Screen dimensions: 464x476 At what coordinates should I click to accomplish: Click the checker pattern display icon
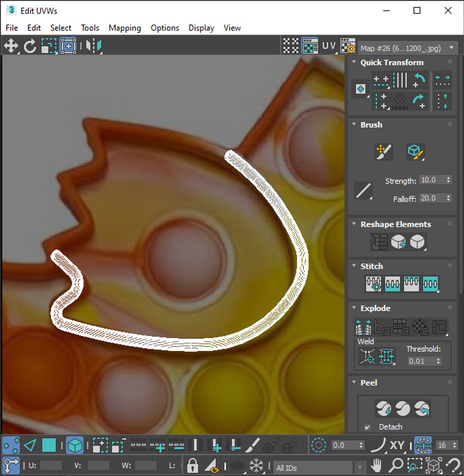pos(291,46)
